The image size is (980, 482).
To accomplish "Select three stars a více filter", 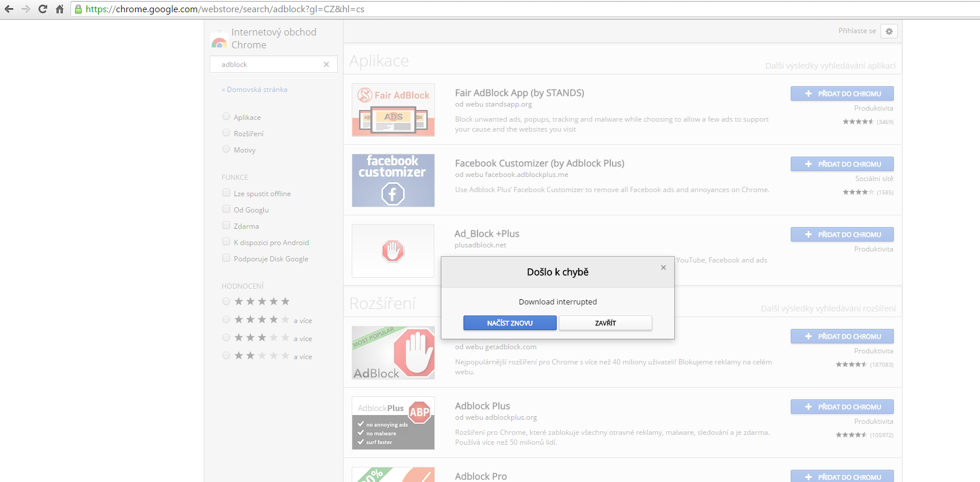I will tap(226, 338).
